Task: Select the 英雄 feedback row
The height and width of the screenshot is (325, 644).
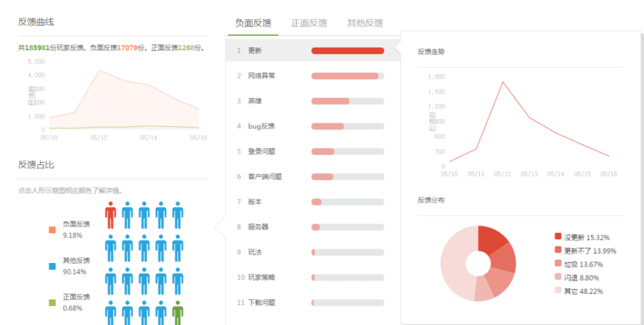Action: point(313,101)
